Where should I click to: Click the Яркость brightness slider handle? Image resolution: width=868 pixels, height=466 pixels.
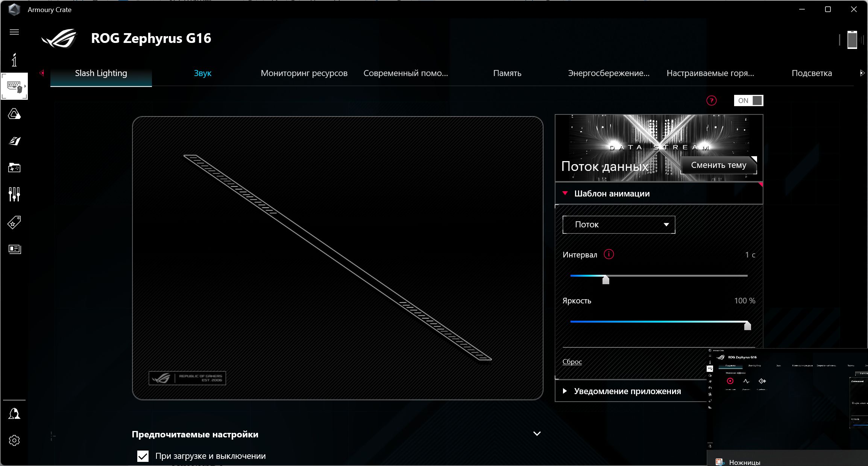(x=747, y=326)
